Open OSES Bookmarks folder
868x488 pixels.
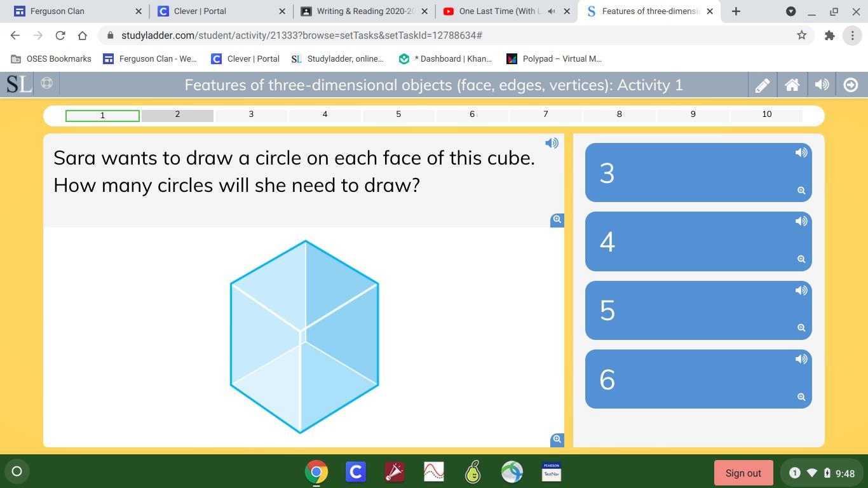click(x=51, y=58)
